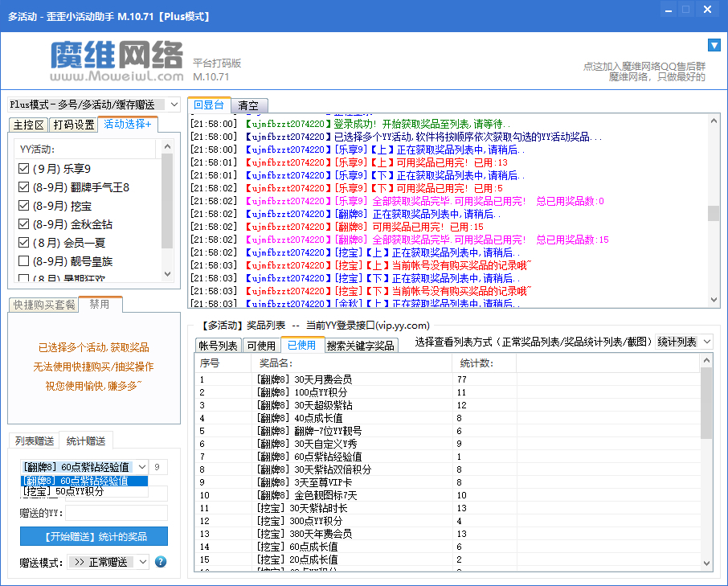Switch to the 主控区 tab
728x586 pixels.
pos(28,125)
